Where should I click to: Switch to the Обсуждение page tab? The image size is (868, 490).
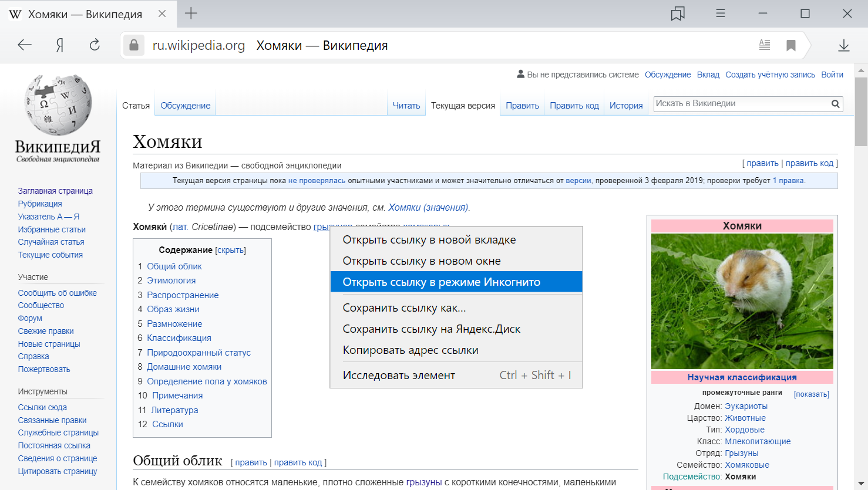click(185, 106)
